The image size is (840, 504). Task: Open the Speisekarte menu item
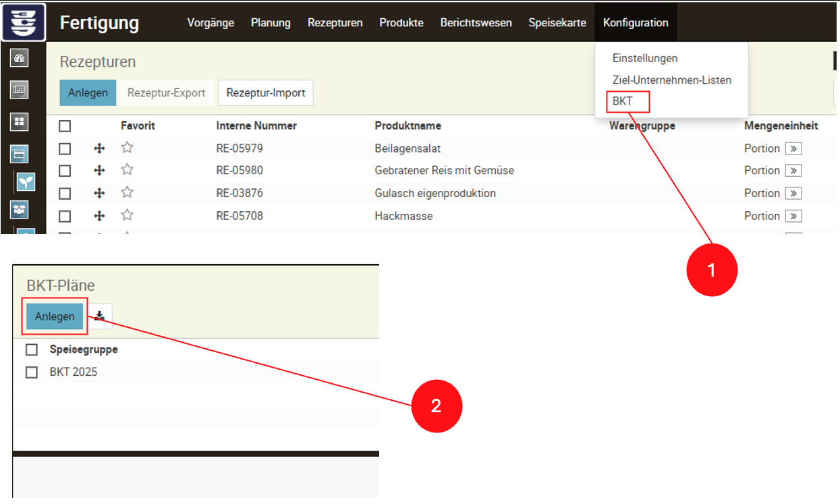pos(557,22)
